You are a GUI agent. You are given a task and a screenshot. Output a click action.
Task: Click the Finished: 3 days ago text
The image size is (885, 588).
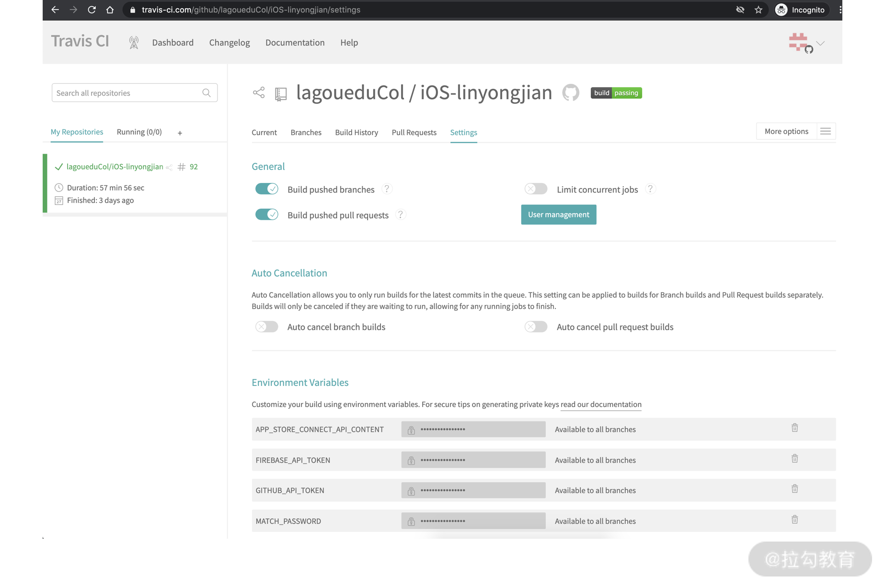[x=100, y=200]
